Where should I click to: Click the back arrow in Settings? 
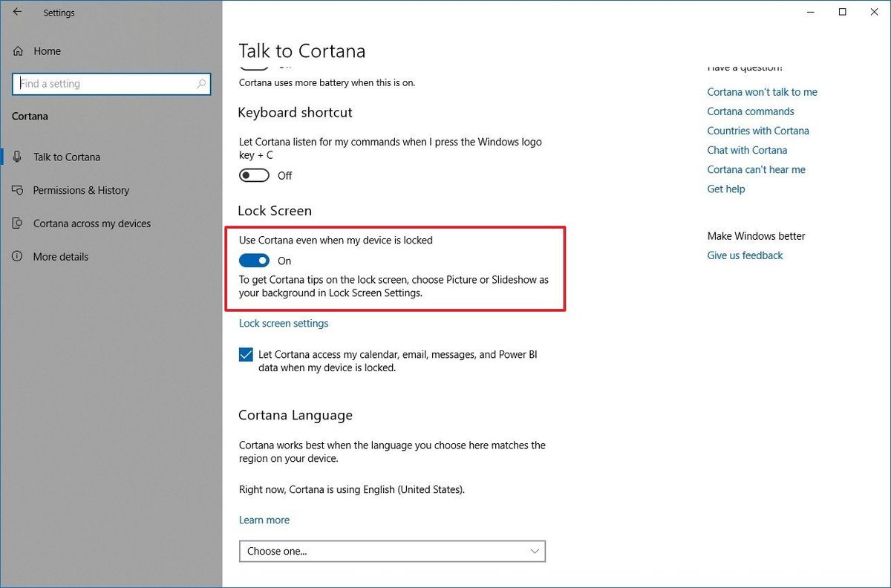(x=16, y=12)
